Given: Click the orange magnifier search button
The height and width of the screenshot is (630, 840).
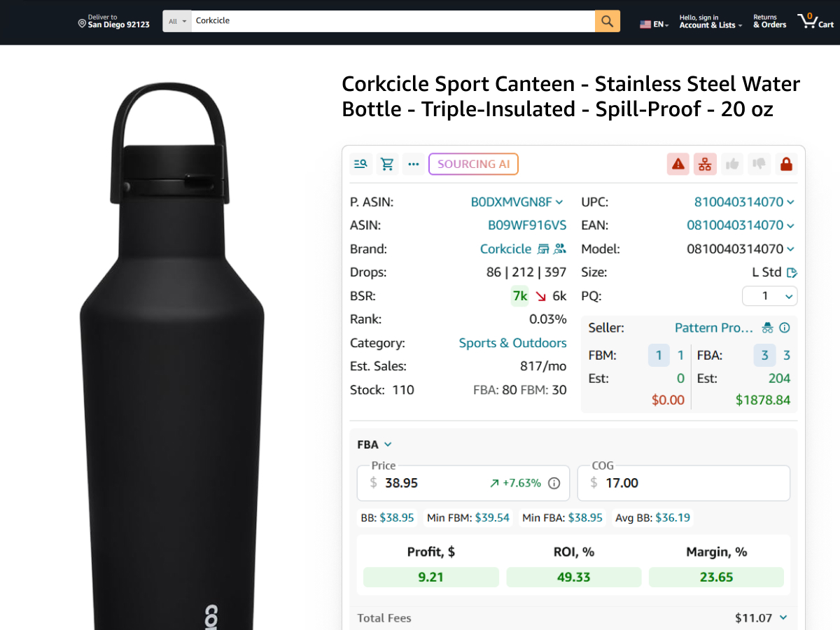Looking at the screenshot, I should click(x=607, y=21).
